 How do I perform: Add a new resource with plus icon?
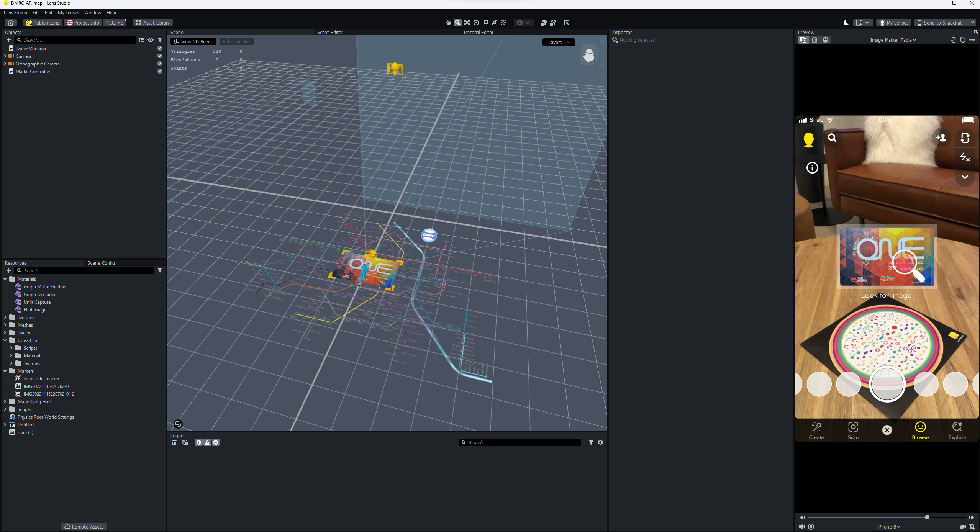(x=9, y=270)
